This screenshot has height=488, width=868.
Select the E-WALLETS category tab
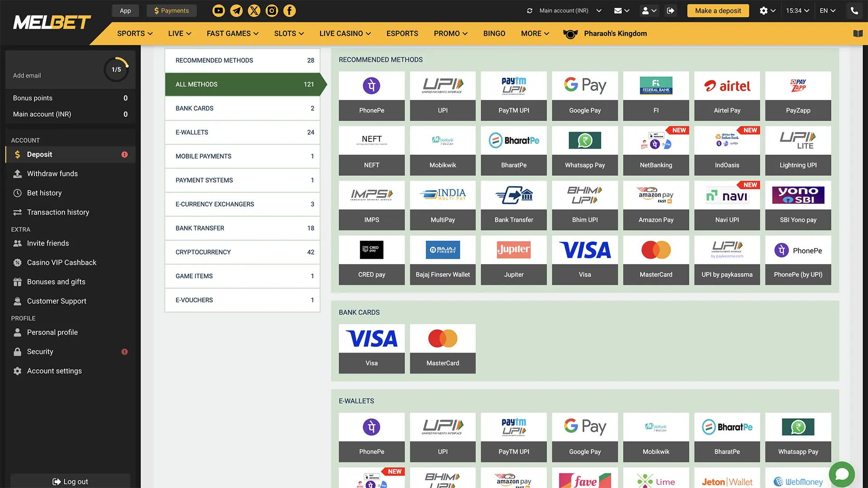(x=242, y=132)
